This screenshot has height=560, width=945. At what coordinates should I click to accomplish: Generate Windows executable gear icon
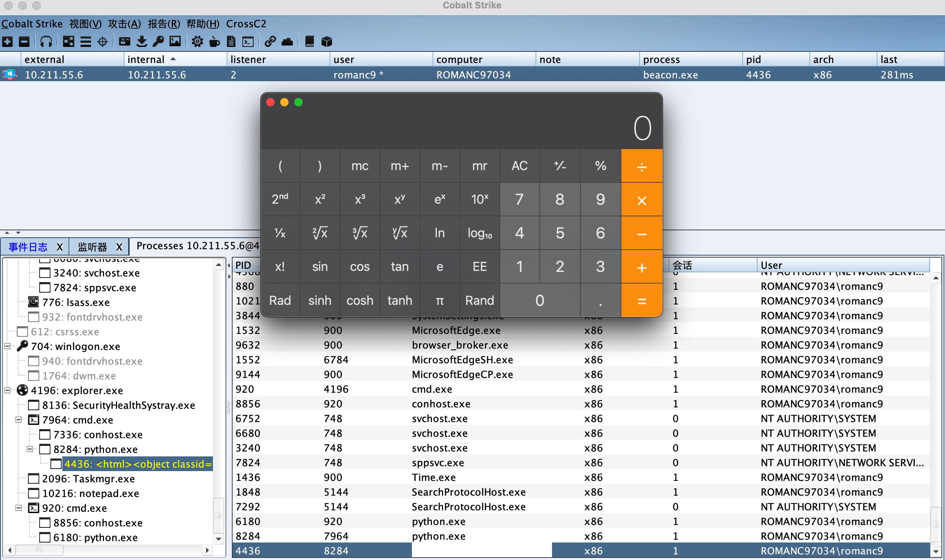197,42
